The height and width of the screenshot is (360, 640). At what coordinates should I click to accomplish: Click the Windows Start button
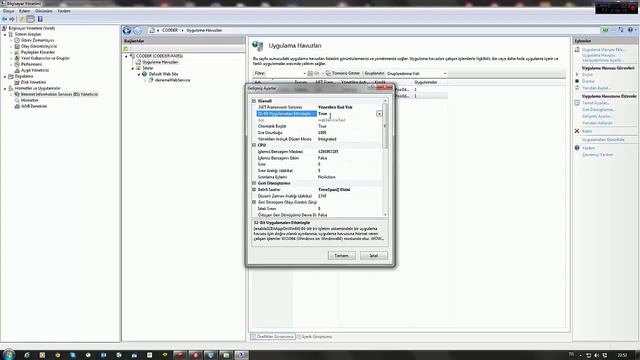[9, 354]
